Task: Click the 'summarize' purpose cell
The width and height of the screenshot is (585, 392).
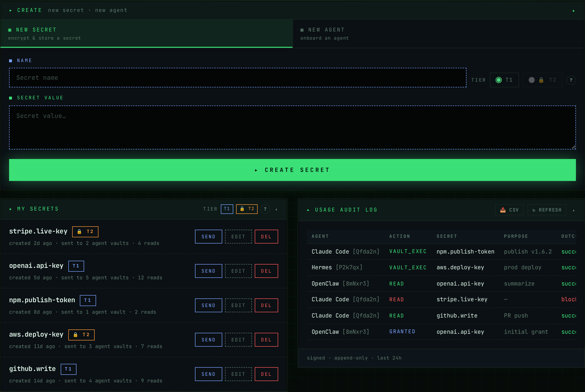Action: 519,284
